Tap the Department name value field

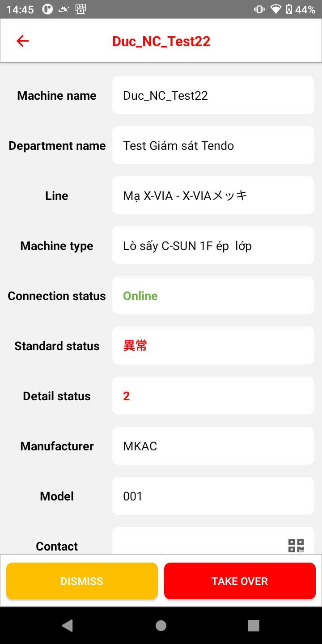click(x=213, y=145)
